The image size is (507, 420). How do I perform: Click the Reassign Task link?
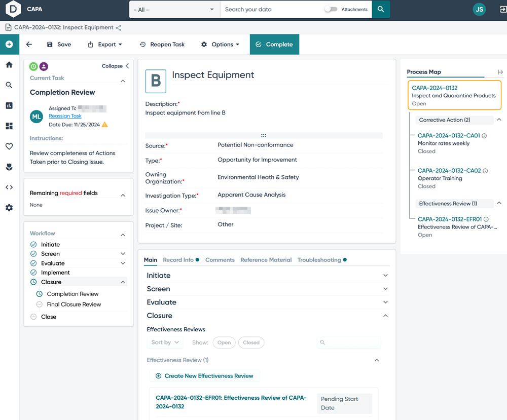(x=65, y=116)
